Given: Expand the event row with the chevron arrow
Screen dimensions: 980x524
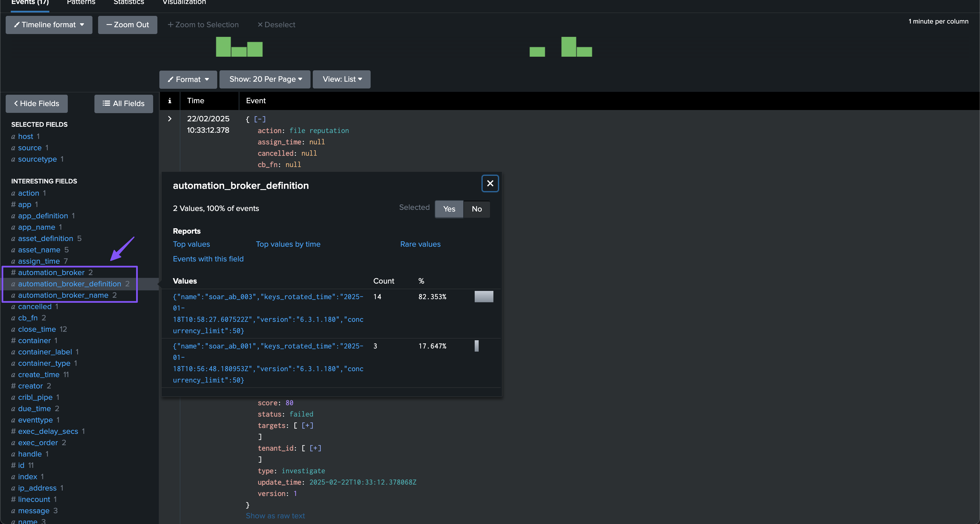Looking at the screenshot, I should 170,119.
